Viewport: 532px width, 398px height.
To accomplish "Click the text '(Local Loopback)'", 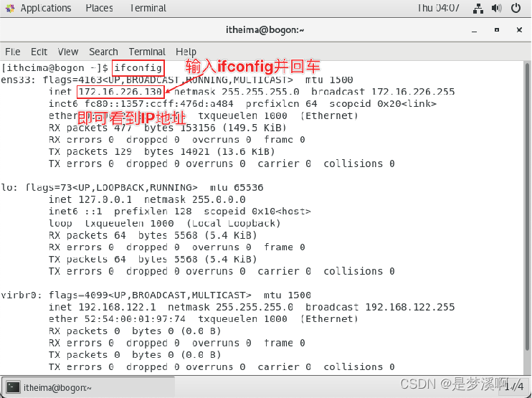I will [x=234, y=223].
